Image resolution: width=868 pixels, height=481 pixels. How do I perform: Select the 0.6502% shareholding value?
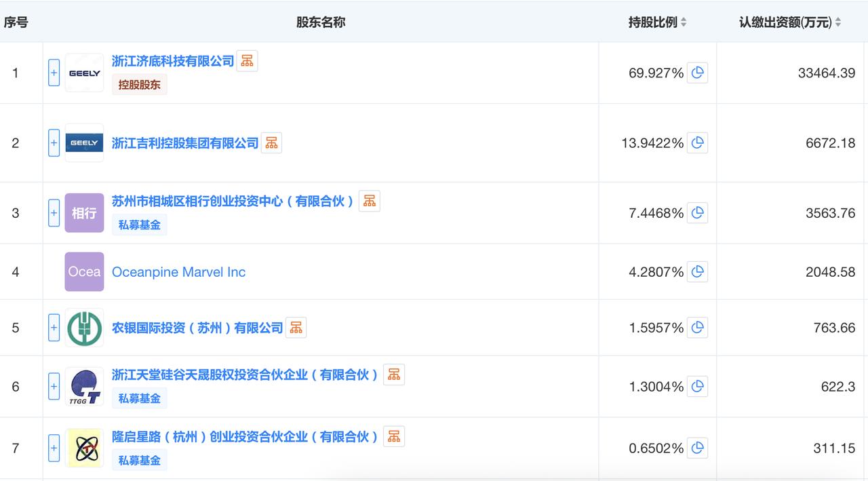click(656, 448)
